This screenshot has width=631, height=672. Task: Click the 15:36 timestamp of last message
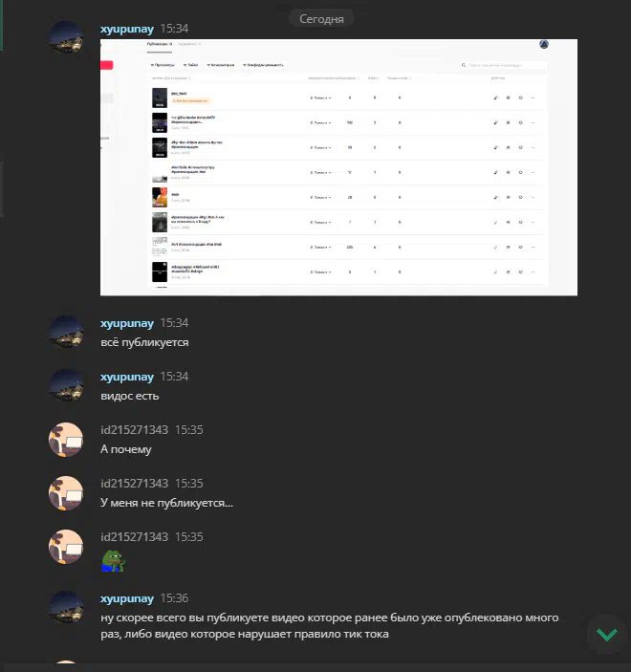pos(174,598)
